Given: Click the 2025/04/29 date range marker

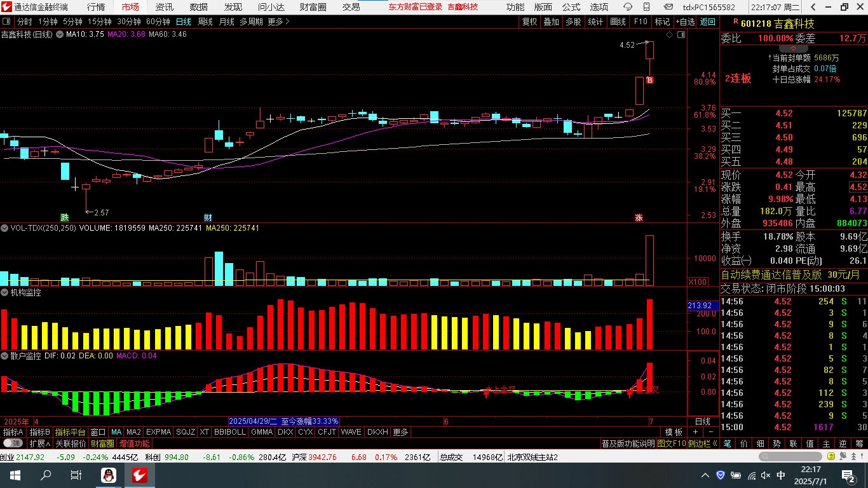Looking at the screenshot, I should pyautogui.click(x=283, y=421).
